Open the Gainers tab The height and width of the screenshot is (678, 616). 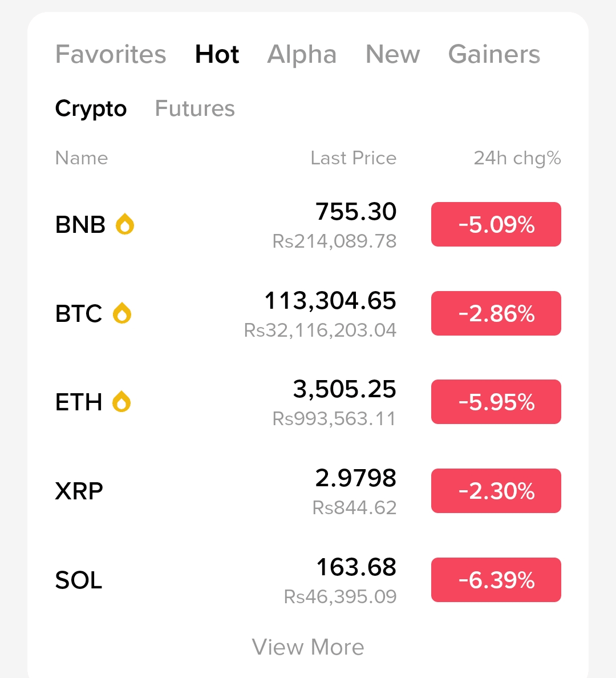494,55
